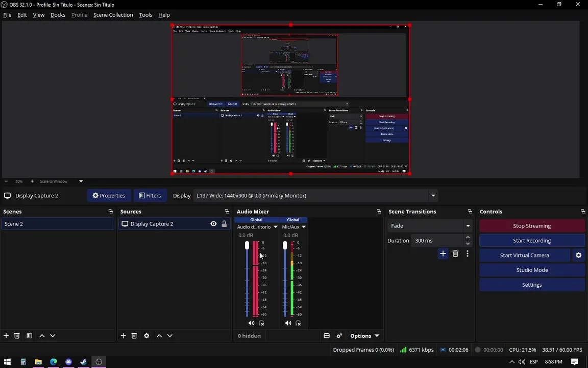Open the Scene Collection menu
Screen dimensions: 588x368
113,15
